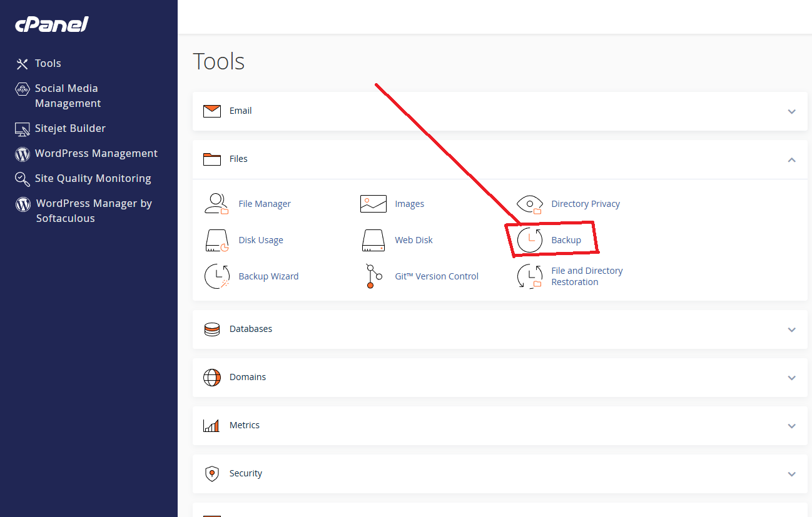Click the Domains section title text

click(x=248, y=378)
